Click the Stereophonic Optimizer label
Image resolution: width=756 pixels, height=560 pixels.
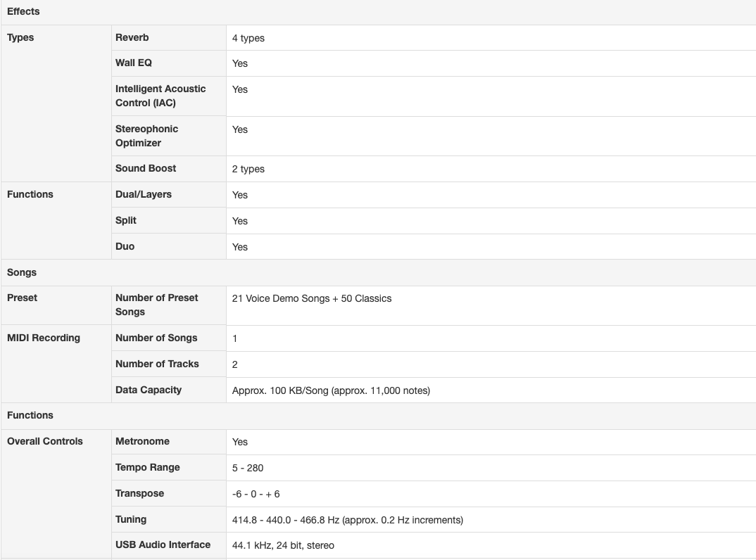tap(146, 136)
